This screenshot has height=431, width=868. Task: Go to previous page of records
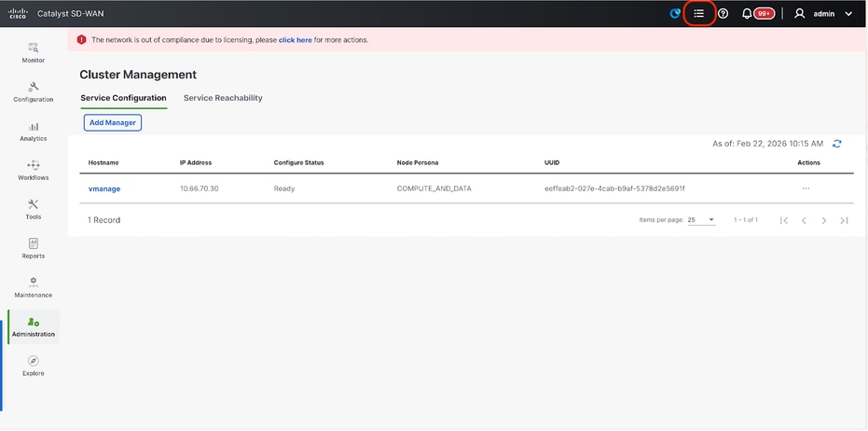(804, 220)
